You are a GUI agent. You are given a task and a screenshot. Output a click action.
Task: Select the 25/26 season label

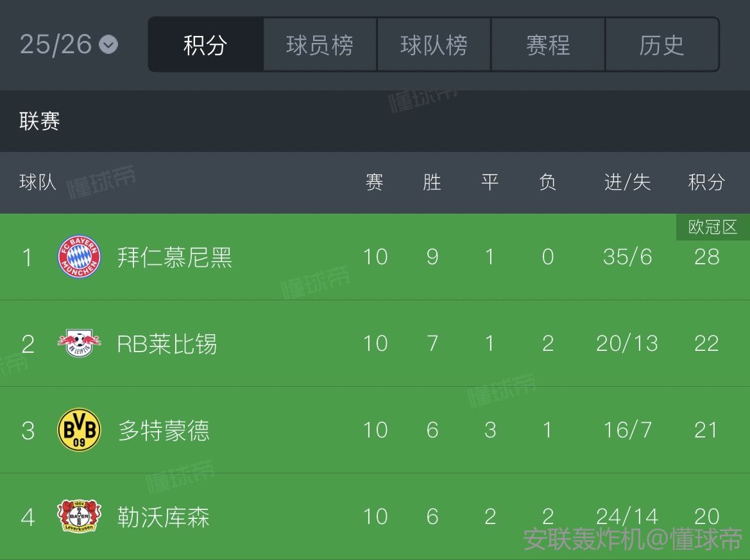click(x=56, y=45)
